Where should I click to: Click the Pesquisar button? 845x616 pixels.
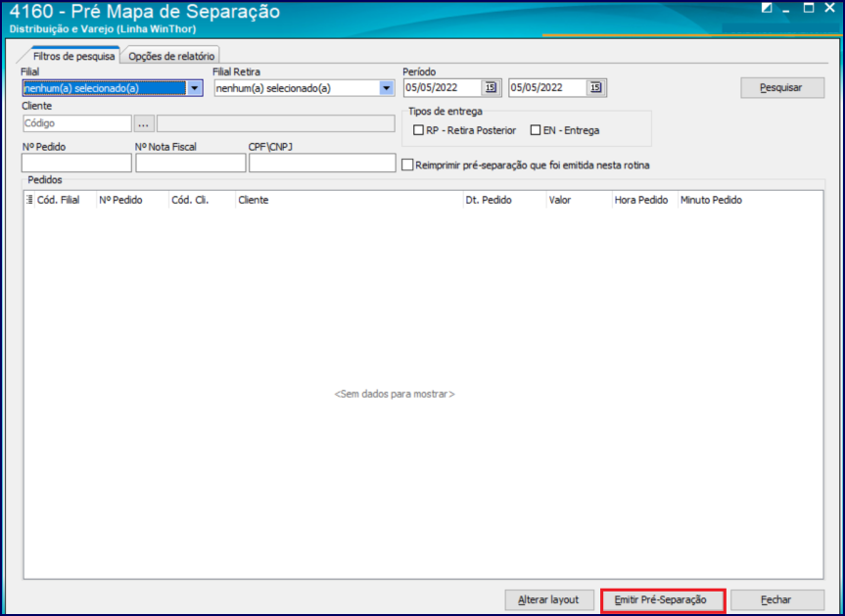[x=782, y=88]
